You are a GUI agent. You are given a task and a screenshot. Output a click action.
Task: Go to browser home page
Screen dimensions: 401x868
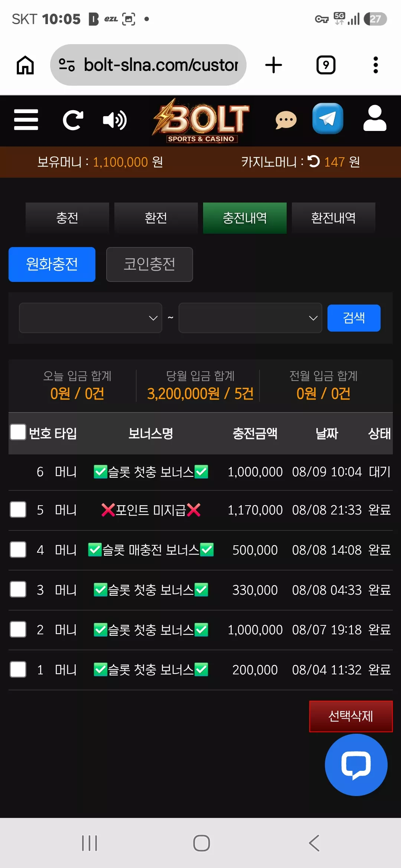[25, 65]
